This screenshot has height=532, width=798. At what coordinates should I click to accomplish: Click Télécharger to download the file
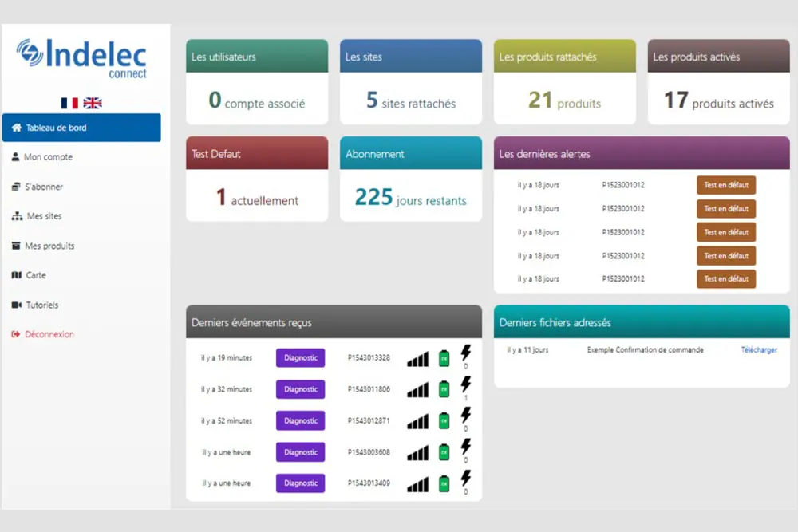click(x=758, y=350)
